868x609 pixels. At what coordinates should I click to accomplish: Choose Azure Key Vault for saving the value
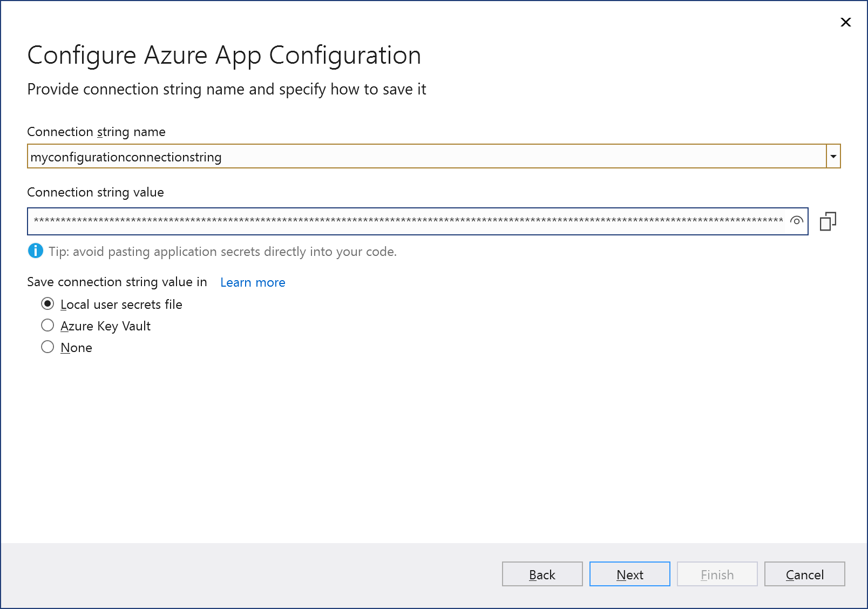(48, 325)
